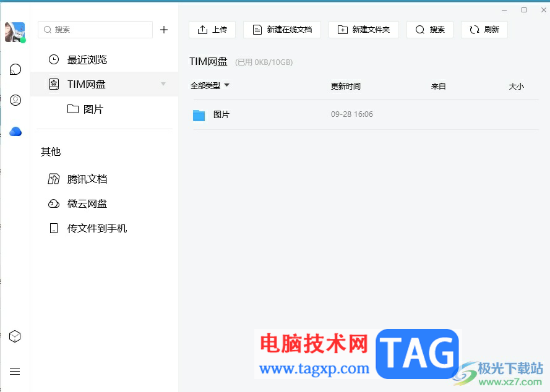Open the cube apps icon at the bottom of the sidebar
Image resolution: width=550 pixels, height=392 pixels.
(x=15, y=336)
